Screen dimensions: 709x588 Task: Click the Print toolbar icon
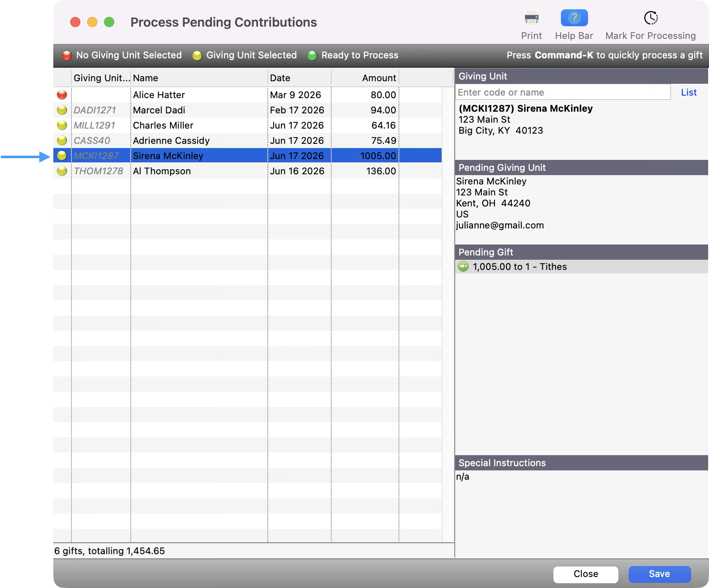click(531, 18)
